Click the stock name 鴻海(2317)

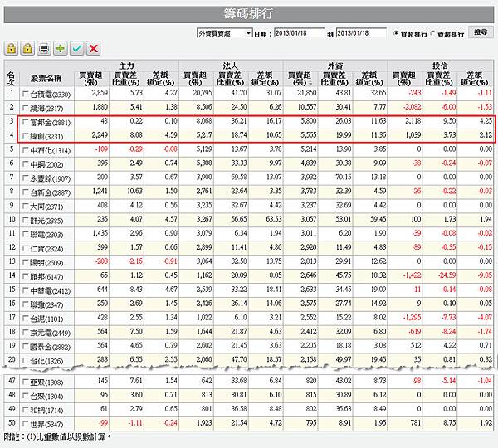pyautogui.click(x=46, y=109)
